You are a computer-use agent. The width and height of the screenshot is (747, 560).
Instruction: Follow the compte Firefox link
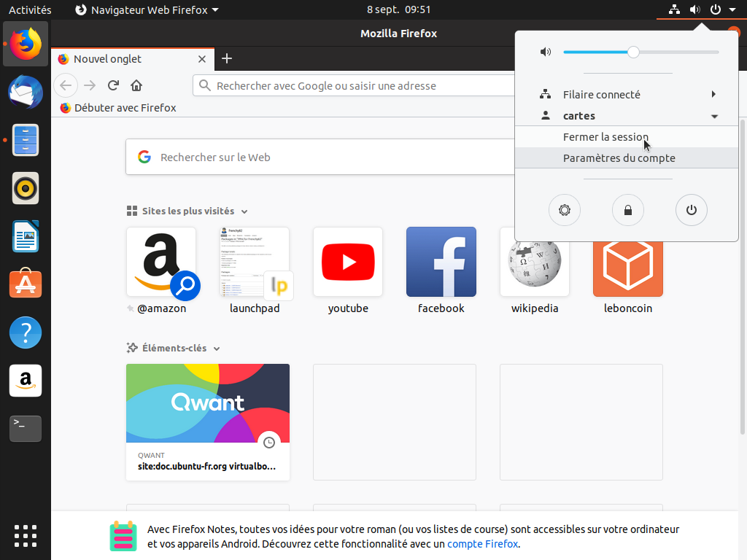point(482,544)
